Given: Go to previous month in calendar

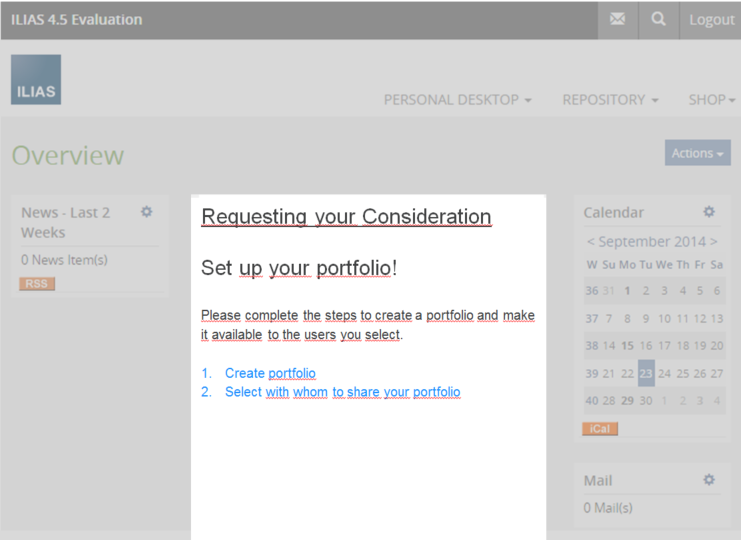Looking at the screenshot, I should pyautogui.click(x=591, y=242).
